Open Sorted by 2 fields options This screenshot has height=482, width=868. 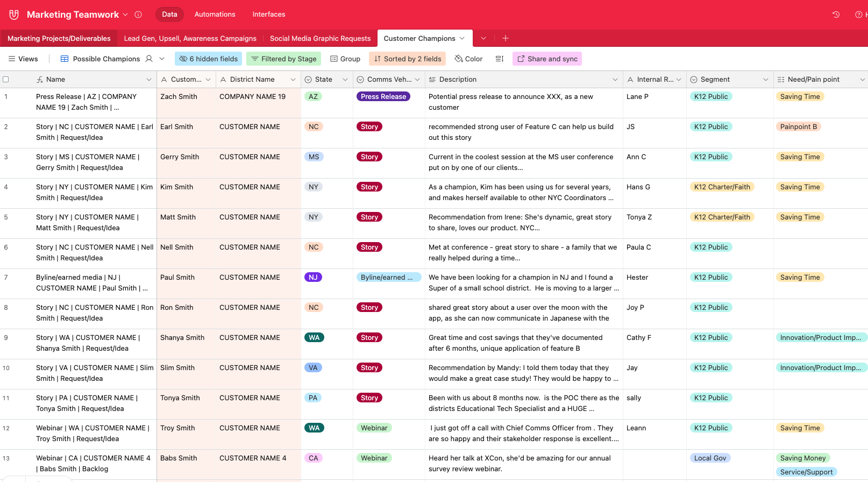click(x=407, y=59)
